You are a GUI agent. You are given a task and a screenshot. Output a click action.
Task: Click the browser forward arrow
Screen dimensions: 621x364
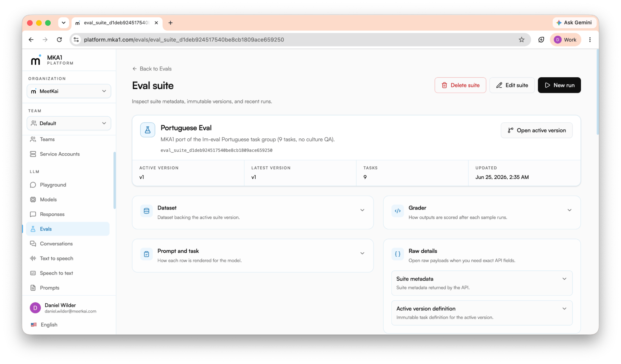(45, 40)
